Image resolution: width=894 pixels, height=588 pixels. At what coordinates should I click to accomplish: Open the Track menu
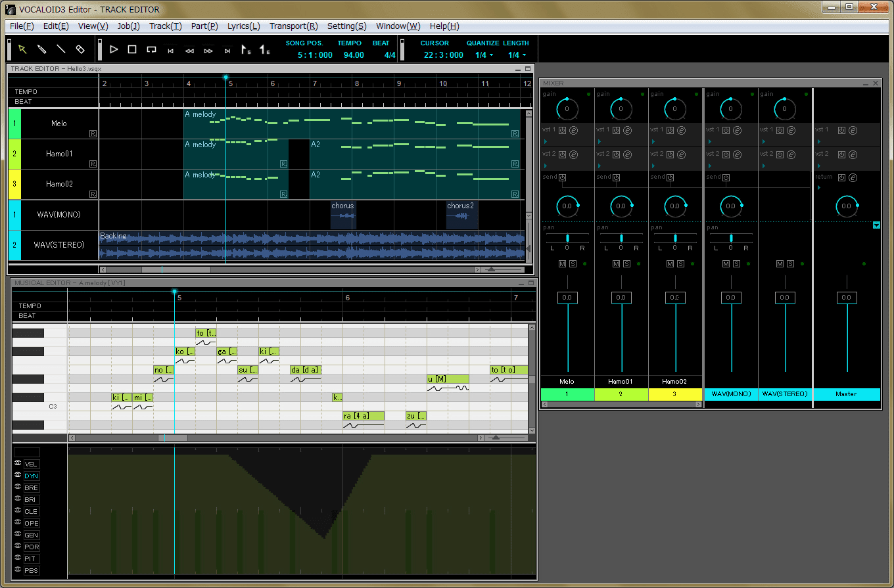coord(166,26)
